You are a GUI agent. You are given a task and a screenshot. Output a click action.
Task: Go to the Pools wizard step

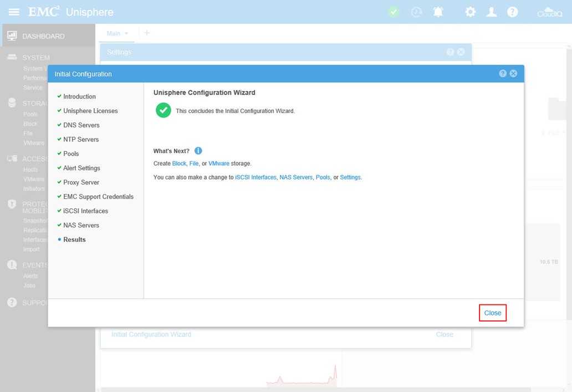(x=71, y=154)
